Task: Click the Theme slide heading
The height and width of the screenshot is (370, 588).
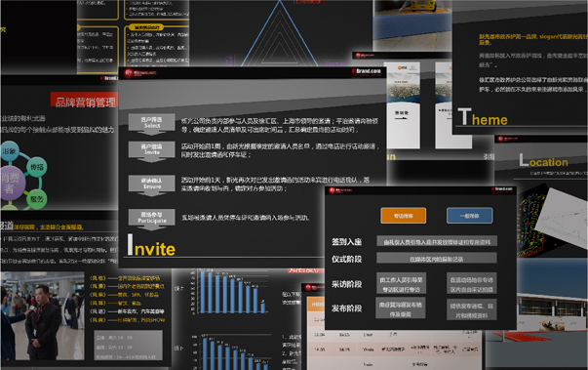Action: point(483,117)
